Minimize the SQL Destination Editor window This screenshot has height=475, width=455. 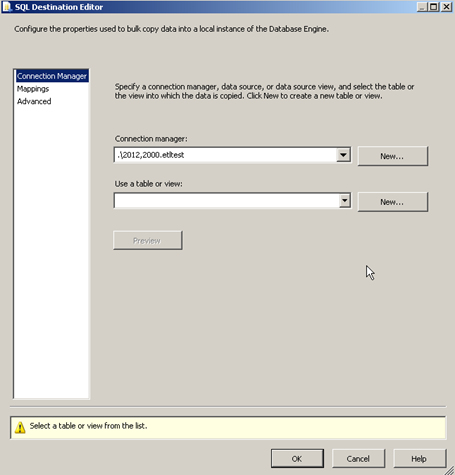(x=422, y=7)
